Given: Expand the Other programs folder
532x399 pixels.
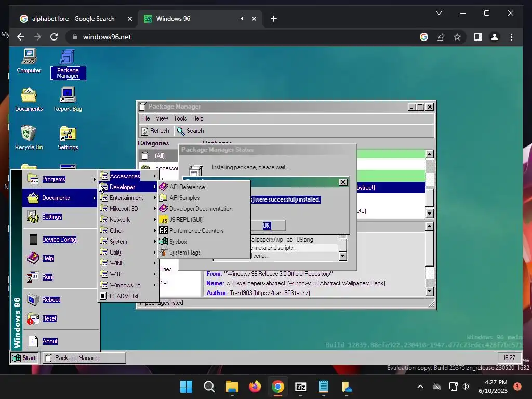Looking at the screenshot, I should coord(129,230).
